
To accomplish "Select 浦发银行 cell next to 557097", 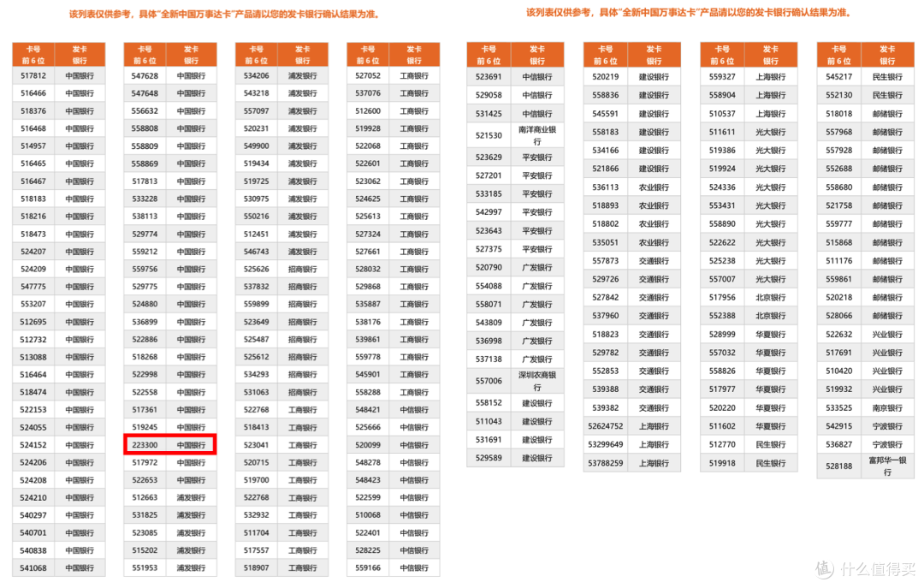I will click(302, 111).
